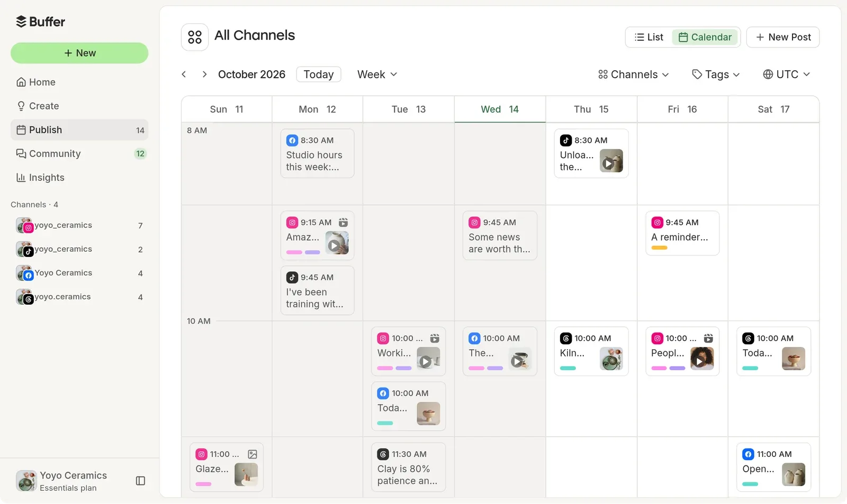
Task: Open the Insights menu item
Action: pos(79,178)
